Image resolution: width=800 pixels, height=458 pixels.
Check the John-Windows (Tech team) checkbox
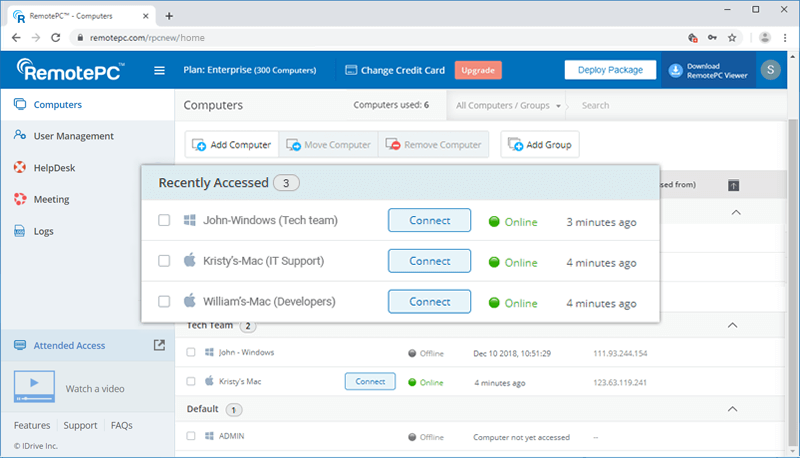pos(164,220)
